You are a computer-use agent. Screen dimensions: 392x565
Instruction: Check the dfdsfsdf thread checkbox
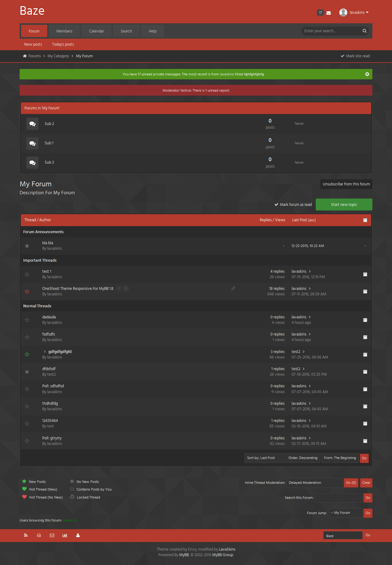(x=365, y=372)
